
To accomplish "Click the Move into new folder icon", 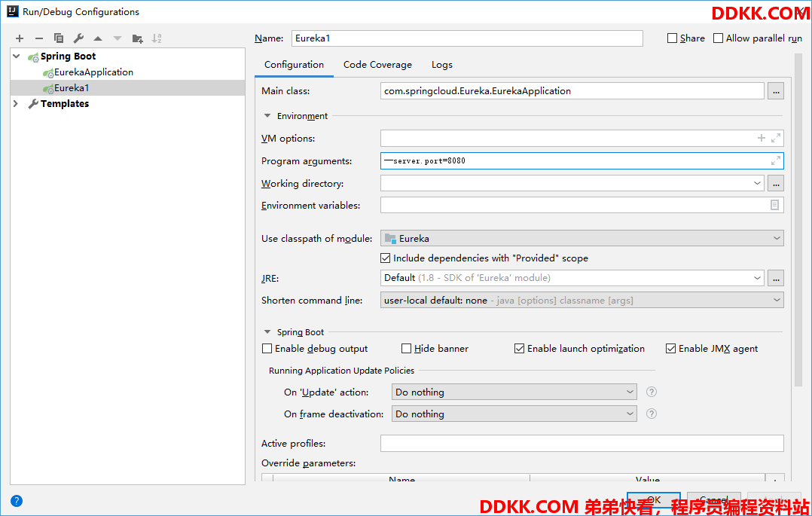I will click(137, 38).
